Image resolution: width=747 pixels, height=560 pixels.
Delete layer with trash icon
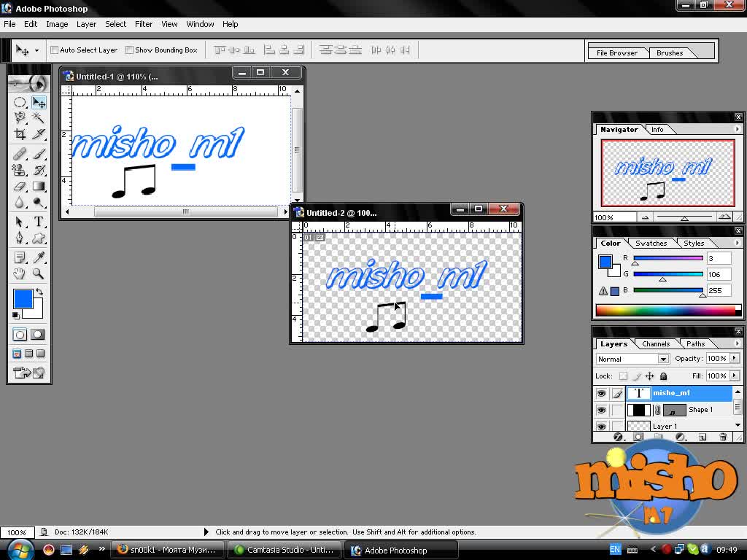tap(723, 437)
